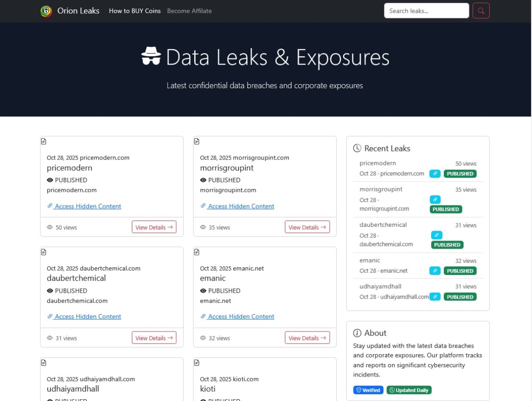This screenshot has width=532, height=401.
Task: Click the document icon on the pricemodern card
Action: pos(43,141)
